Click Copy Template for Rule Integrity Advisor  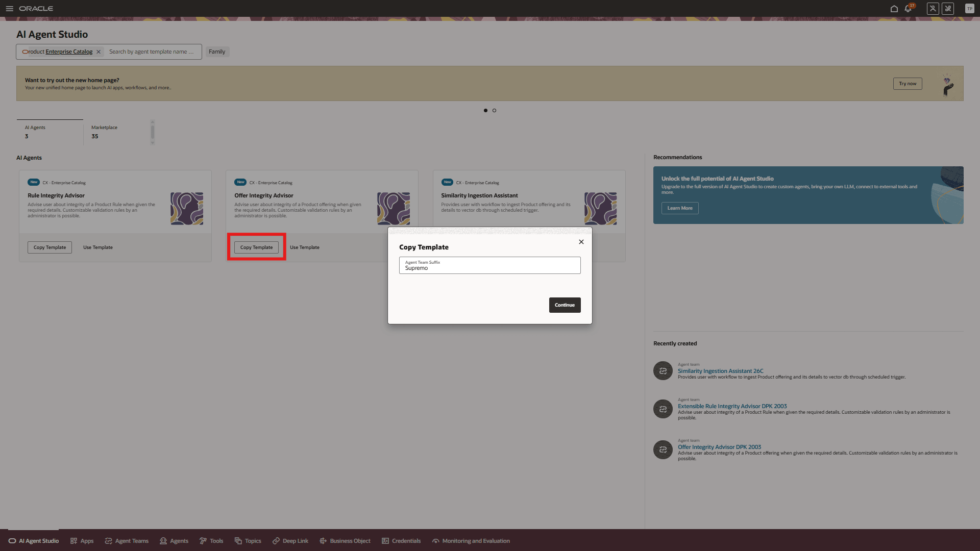pyautogui.click(x=50, y=247)
